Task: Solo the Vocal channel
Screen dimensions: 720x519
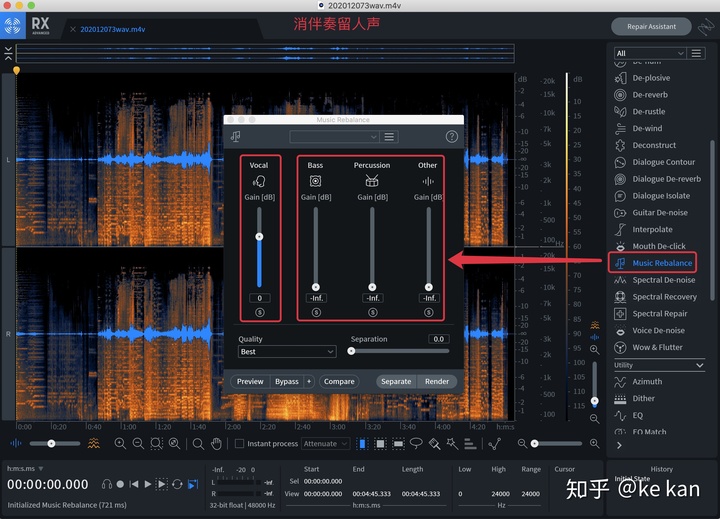Action: tap(259, 312)
